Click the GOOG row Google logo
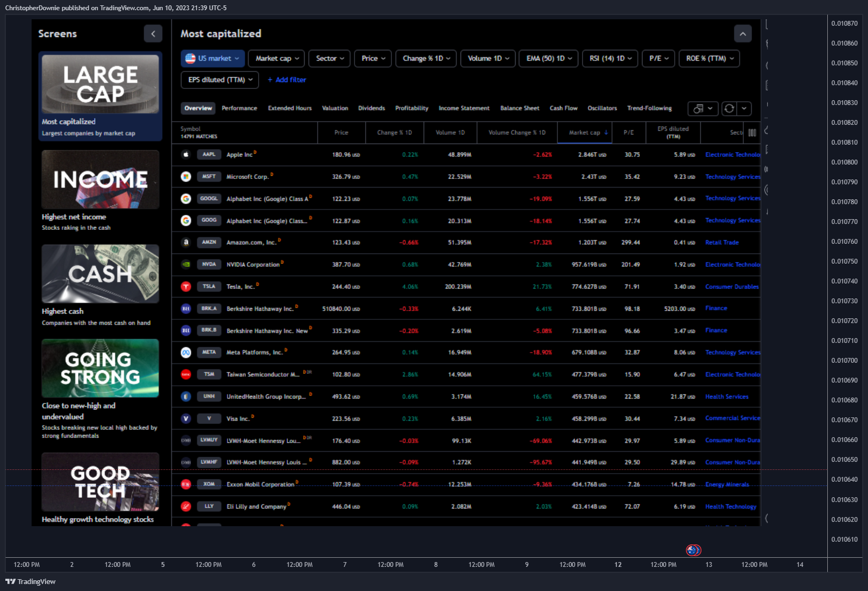The height and width of the screenshot is (591, 868). click(186, 220)
